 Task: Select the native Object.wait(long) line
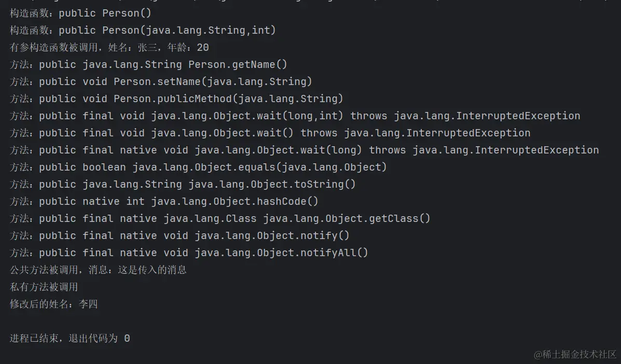304,150
